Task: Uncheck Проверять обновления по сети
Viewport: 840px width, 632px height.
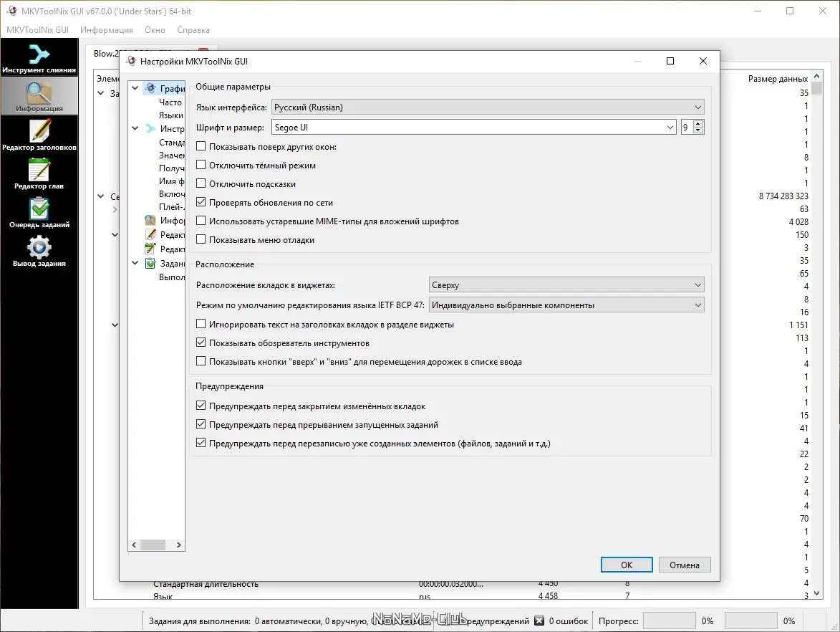Action: click(201, 202)
